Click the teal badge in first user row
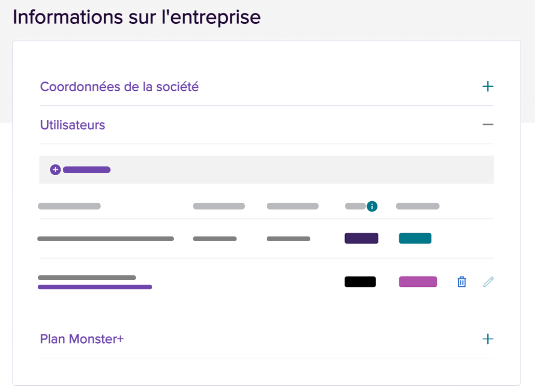The height and width of the screenshot is (392, 535). tap(415, 239)
